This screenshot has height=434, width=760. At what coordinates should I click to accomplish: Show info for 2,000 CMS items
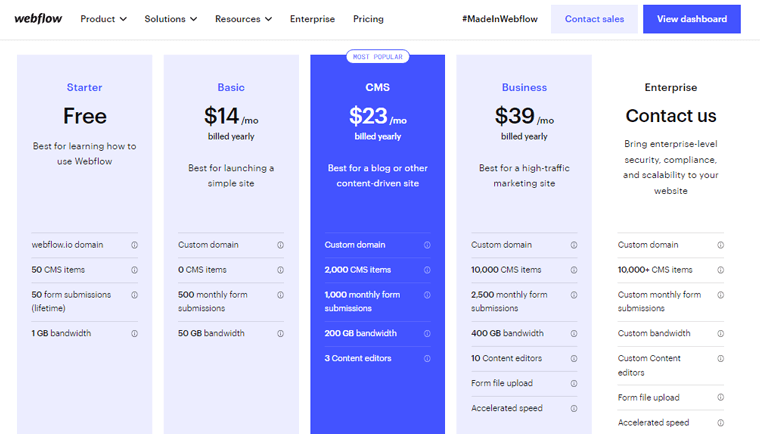(427, 270)
